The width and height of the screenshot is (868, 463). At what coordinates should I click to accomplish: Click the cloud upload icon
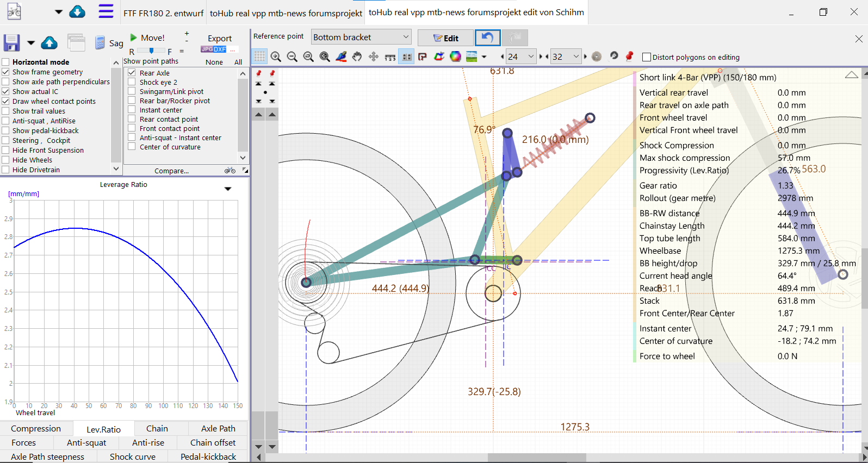coord(49,42)
